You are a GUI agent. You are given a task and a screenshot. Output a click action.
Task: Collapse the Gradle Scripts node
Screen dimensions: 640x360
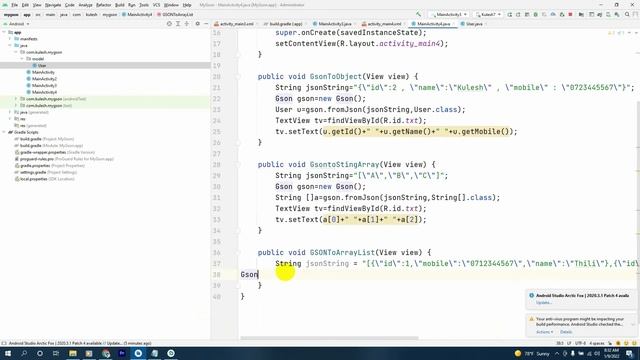pos(4,132)
